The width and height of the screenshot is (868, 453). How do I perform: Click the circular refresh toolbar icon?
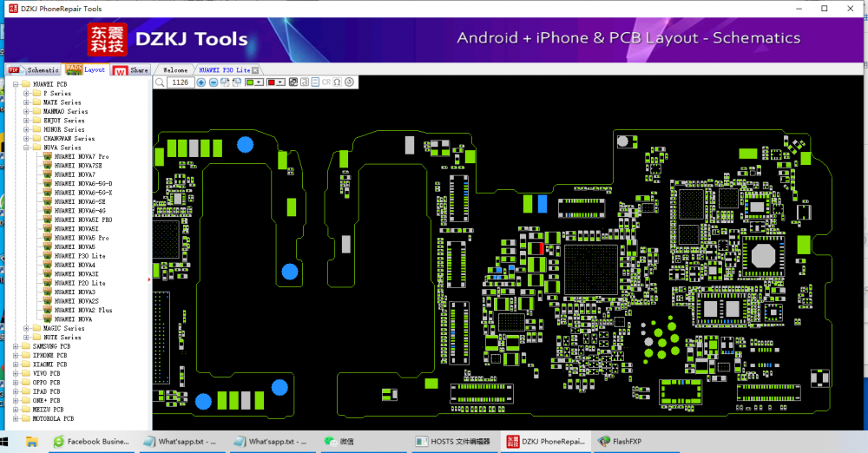click(349, 82)
